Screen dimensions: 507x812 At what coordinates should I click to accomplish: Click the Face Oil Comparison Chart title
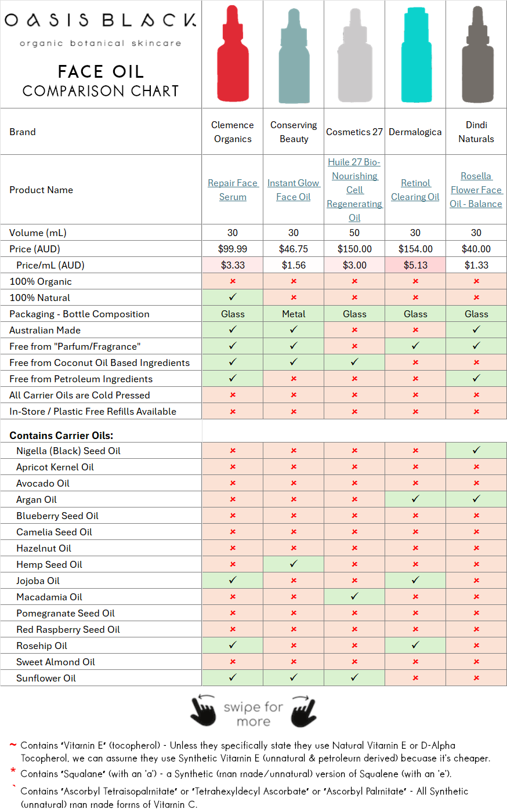[100, 81]
